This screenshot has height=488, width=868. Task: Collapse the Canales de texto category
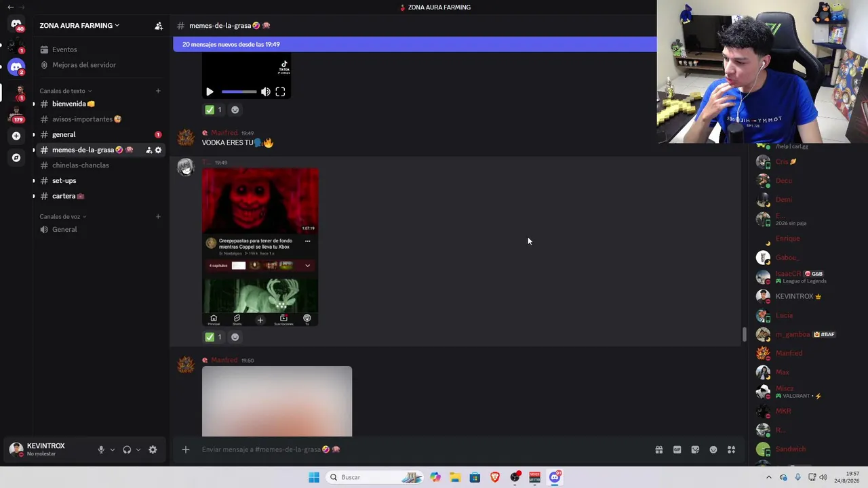point(65,91)
